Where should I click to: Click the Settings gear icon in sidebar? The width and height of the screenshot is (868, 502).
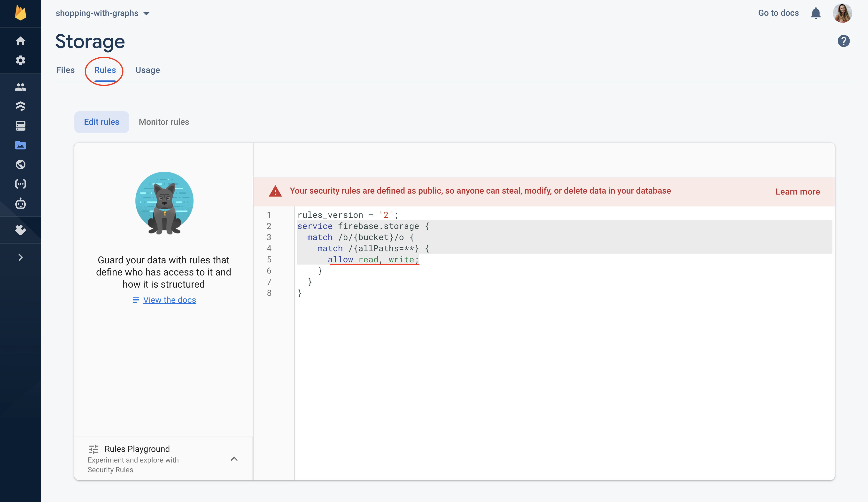pyautogui.click(x=21, y=60)
